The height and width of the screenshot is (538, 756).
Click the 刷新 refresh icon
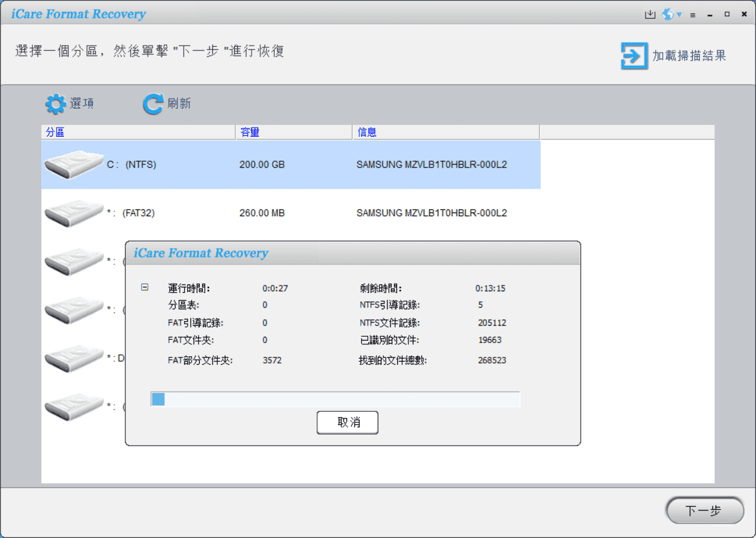click(x=152, y=104)
